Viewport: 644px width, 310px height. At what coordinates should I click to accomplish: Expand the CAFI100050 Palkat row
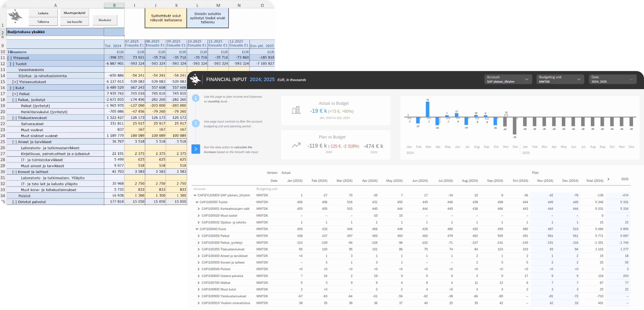click(x=199, y=236)
